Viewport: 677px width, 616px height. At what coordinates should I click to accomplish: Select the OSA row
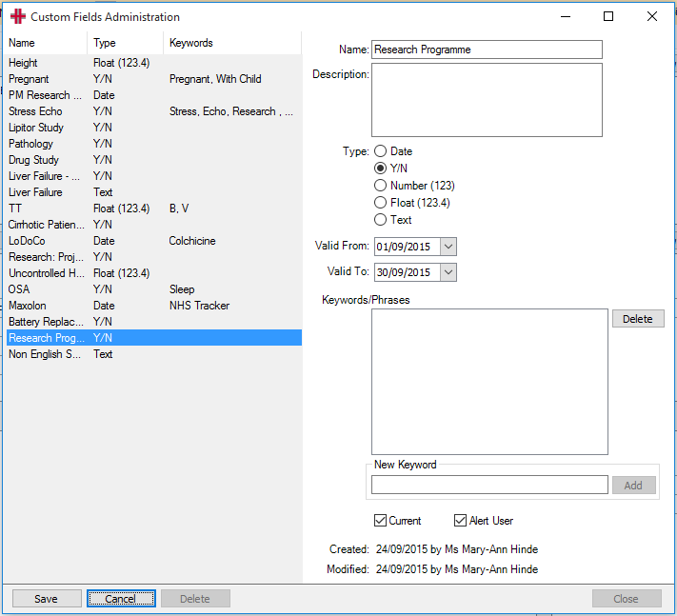[x=153, y=289]
